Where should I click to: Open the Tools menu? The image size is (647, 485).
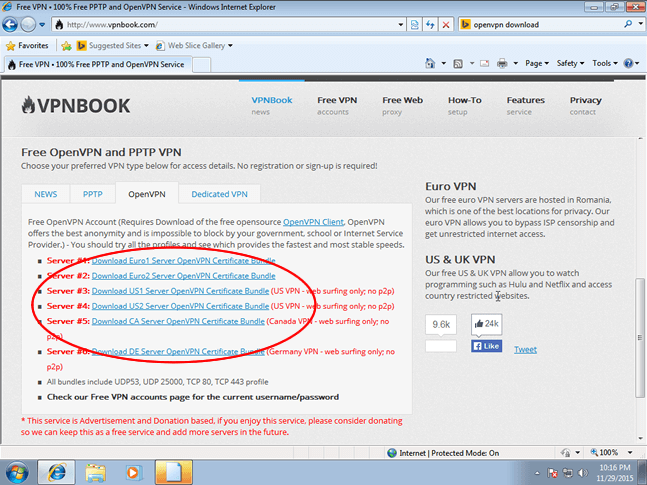pyautogui.click(x=605, y=63)
